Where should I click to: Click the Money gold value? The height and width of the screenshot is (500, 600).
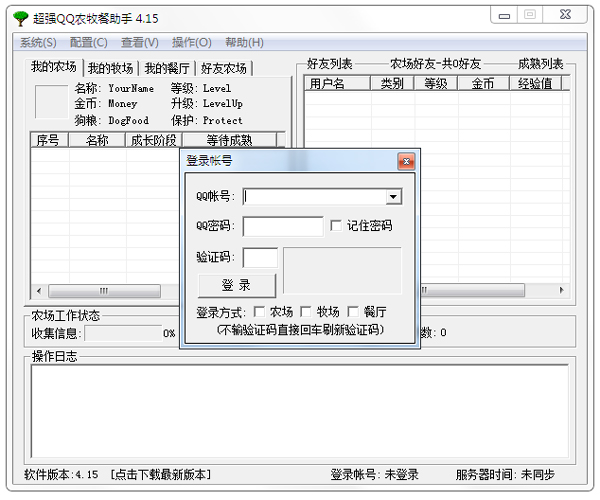(x=122, y=104)
